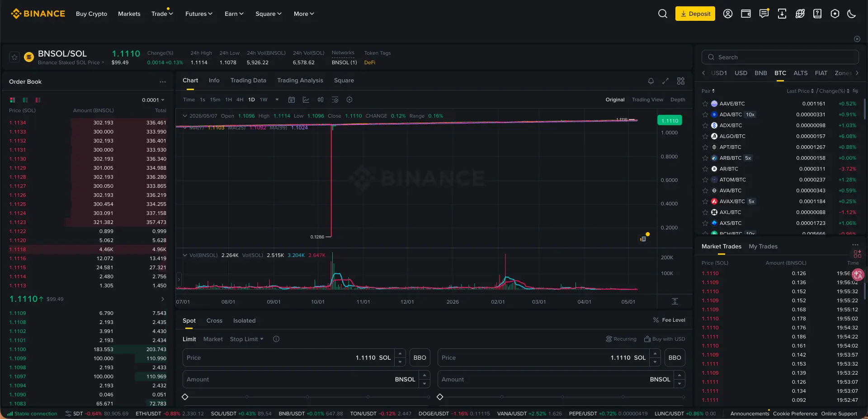The width and height of the screenshot is (868, 419).
Task: Open the Online Support link
Action: [839, 414]
